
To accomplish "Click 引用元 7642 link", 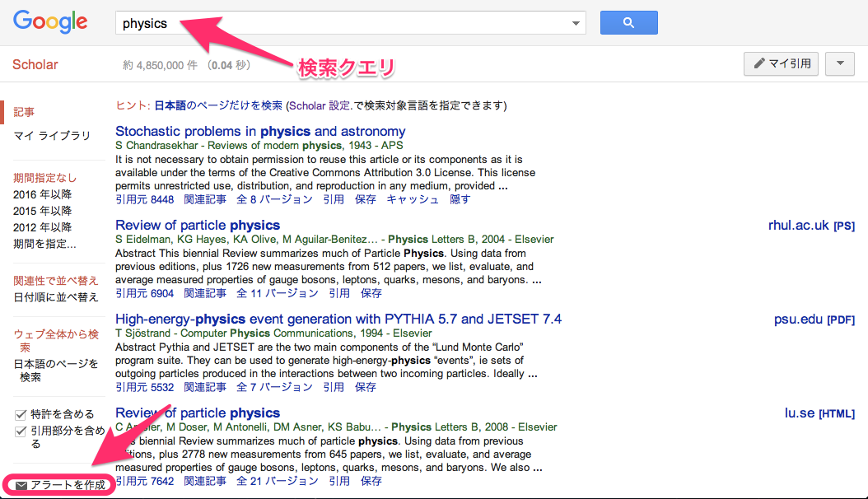I will (x=144, y=482).
